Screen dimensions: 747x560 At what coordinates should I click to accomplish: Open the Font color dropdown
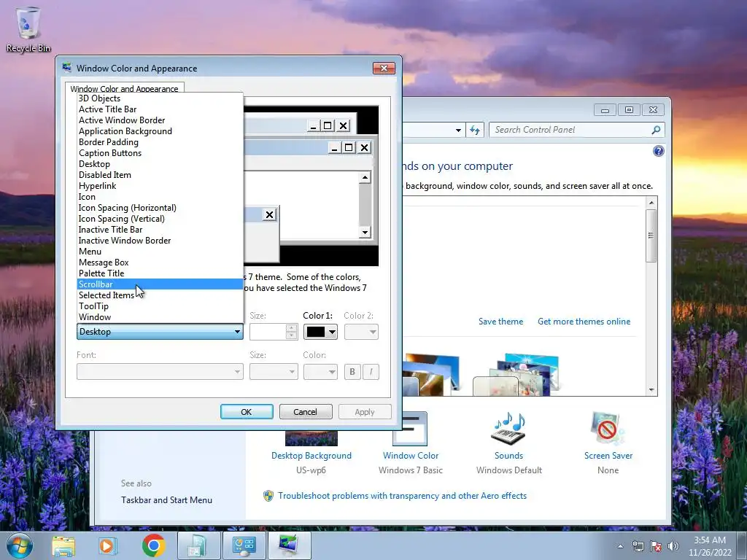[x=321, y=371]
